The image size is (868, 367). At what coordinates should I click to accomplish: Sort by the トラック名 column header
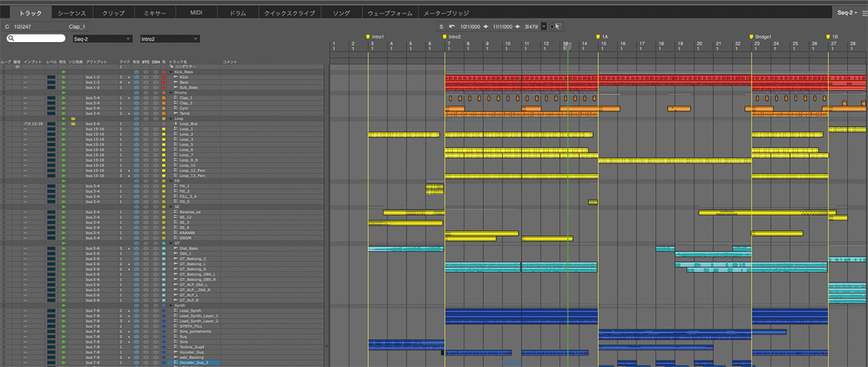click(x=178, y=62)
